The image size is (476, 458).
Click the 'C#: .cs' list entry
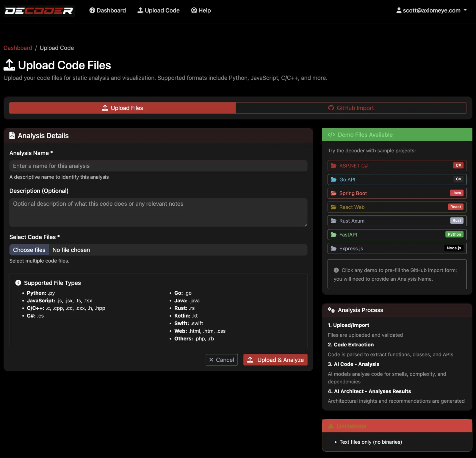pyautogui.click(x=35, y=316)
